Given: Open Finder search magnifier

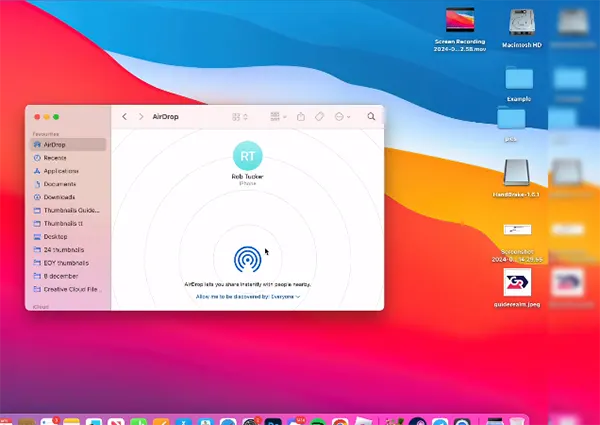Looking at the screenshot, I should tap(371, 117).
